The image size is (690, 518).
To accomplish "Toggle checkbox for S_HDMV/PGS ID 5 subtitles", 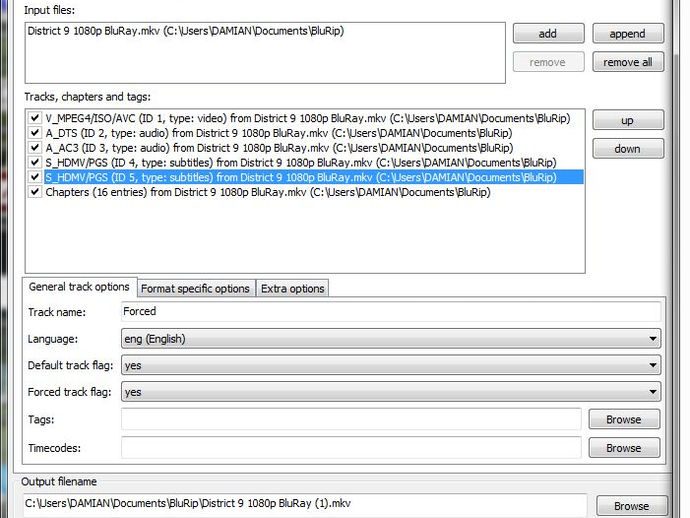I will (x=35, y=177).
